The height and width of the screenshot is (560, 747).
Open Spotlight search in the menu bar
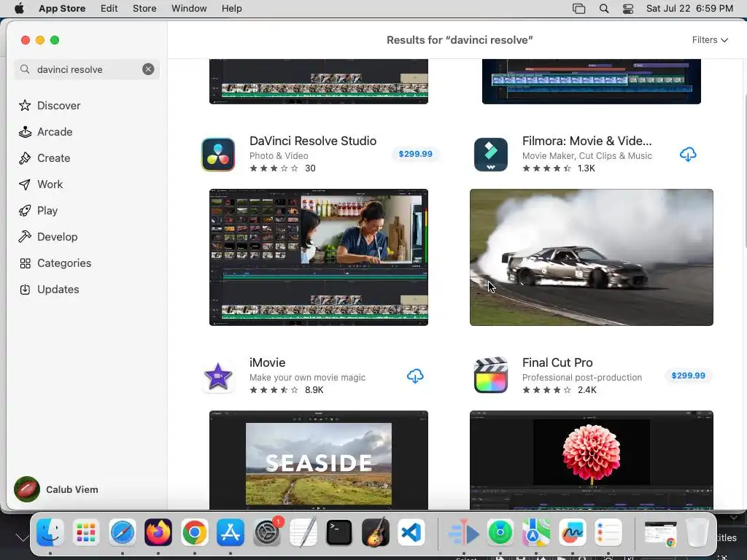pyautogui.click(x=604, y=9)
